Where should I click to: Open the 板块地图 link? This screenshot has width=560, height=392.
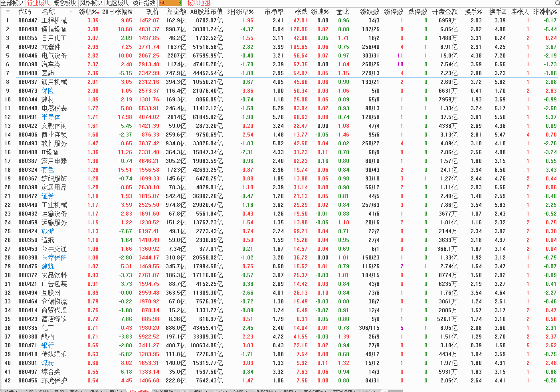click(x=199, y=3)
